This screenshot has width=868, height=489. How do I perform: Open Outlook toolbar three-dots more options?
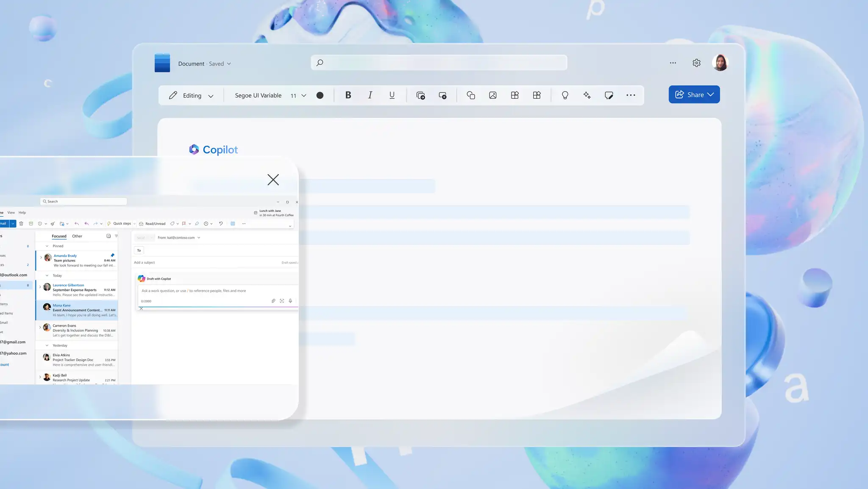[244, 224]
